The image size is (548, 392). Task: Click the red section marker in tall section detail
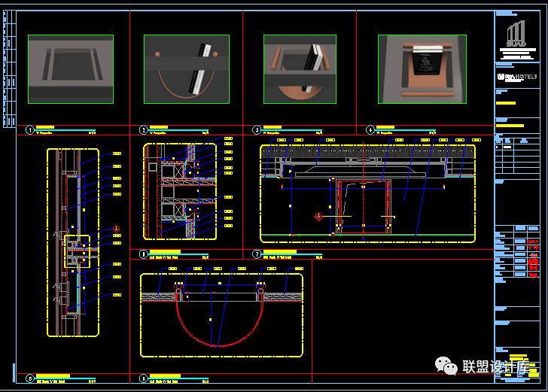click(117, 228)
